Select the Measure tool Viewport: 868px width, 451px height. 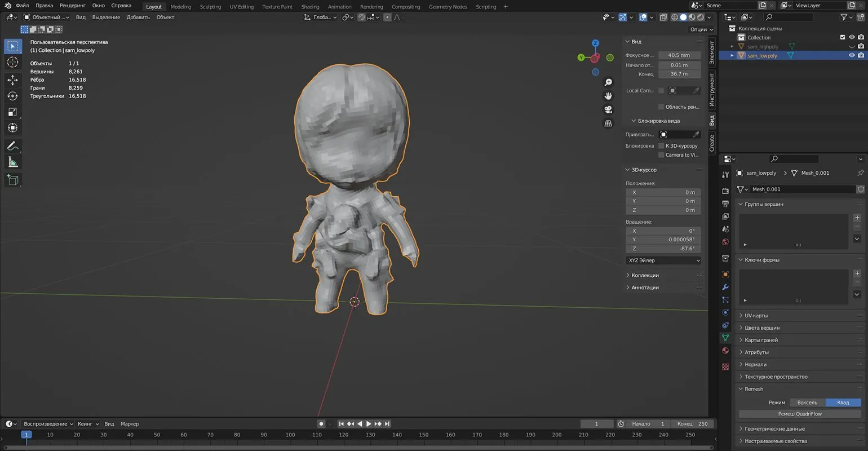pyautogui.click(x=12, y=162)
